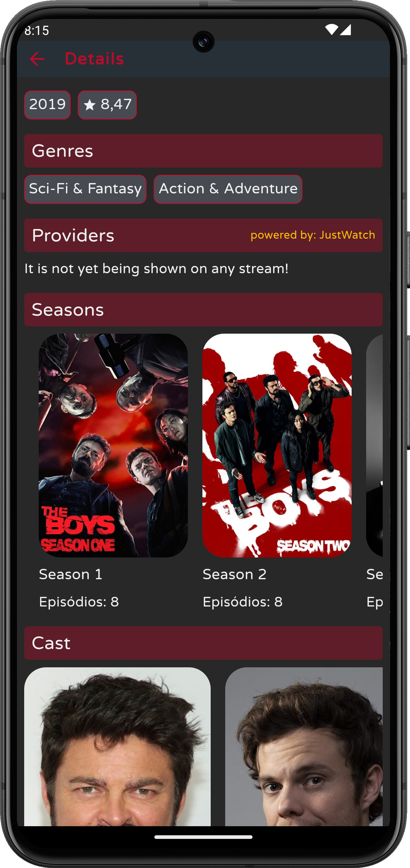The image size is (410, 868).
Task: Tap the Seasons section header
Action: (x=203, y=310)
